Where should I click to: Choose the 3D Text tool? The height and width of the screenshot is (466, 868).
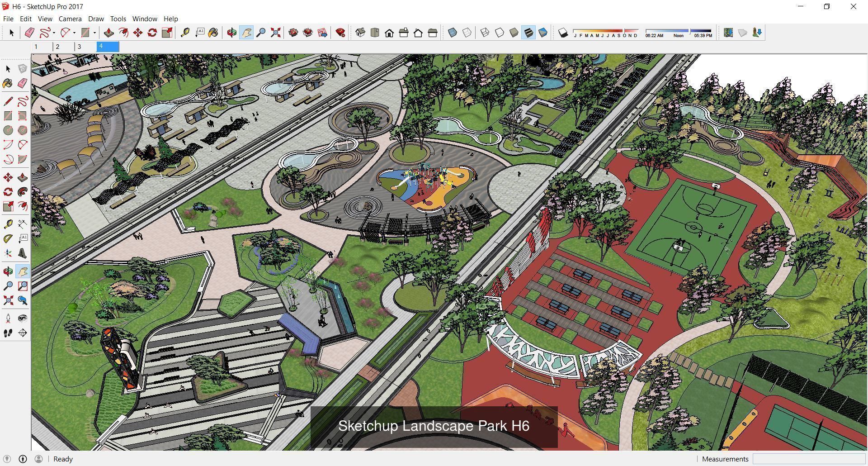[22, 253]
